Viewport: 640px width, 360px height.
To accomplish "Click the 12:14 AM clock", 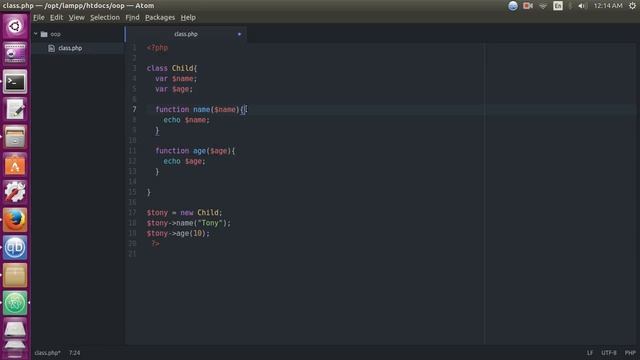I will pyautogui.click(x=608, y=6).
